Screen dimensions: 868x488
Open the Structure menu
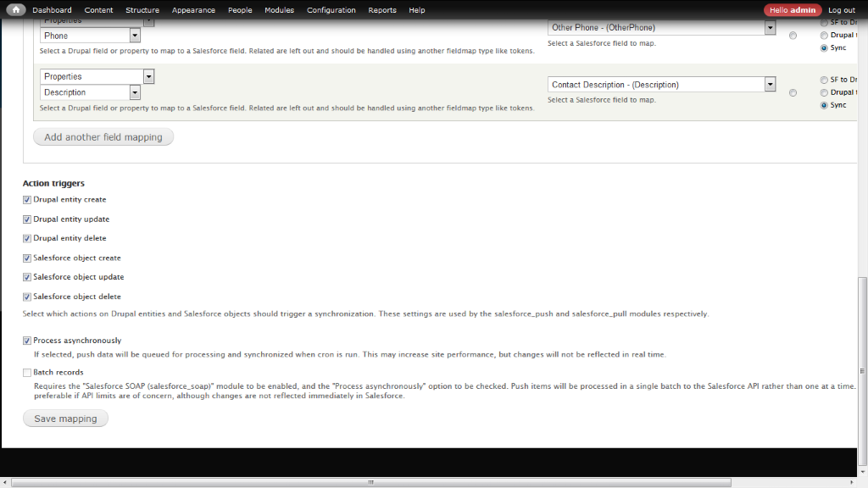click(142, 10)
